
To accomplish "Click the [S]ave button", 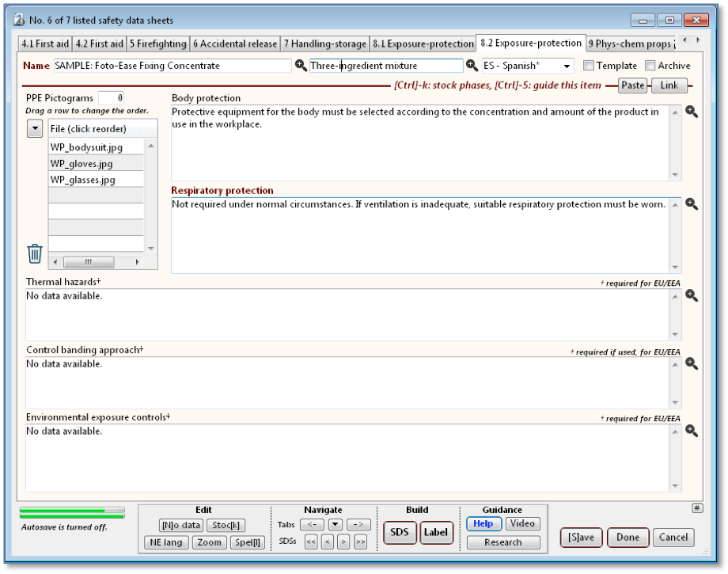I will (x=581, y=538).
